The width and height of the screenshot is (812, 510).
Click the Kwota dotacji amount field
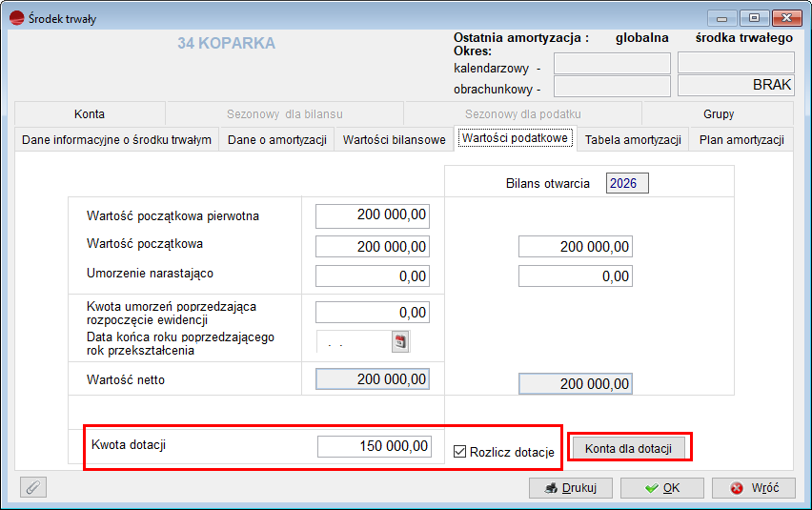(374, 446)
